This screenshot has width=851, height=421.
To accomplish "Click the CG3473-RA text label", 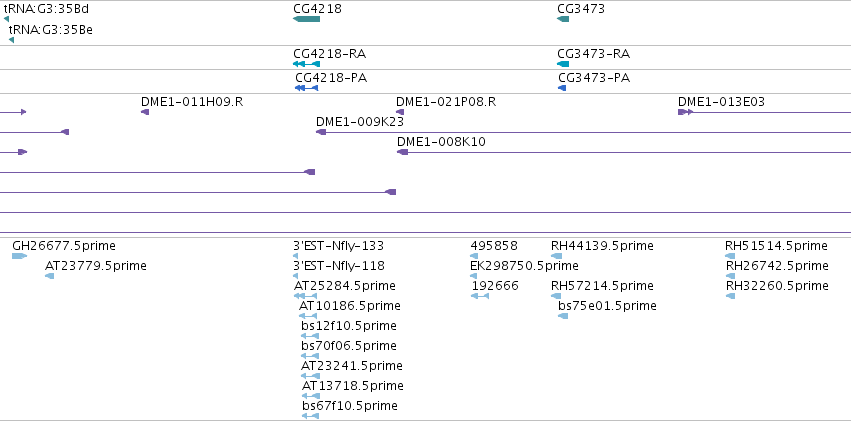I will pyautogui.click(x=594, y=54).
